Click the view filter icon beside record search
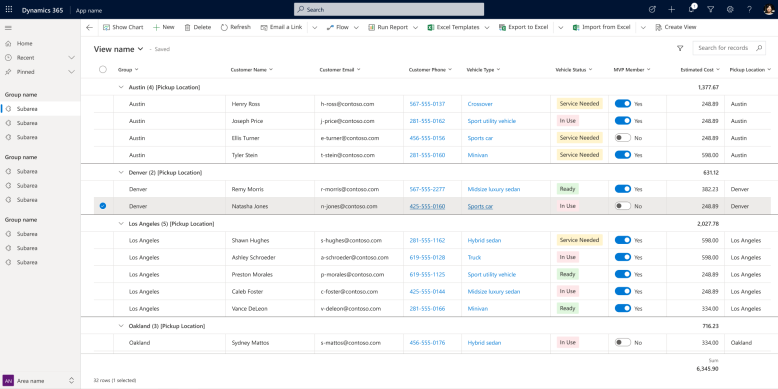Image resolution: width=778 pixels, height=389 pixels. coord(680,48)
